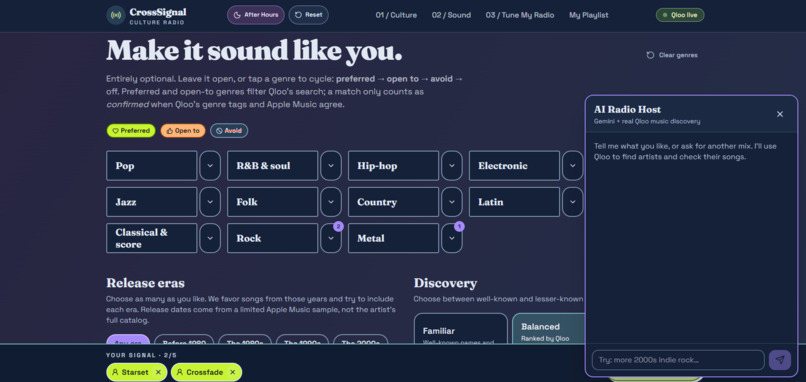The height and width of the screenshot is (382, 806).
Task: Remove Starset with its X icon
Action: 158,372
